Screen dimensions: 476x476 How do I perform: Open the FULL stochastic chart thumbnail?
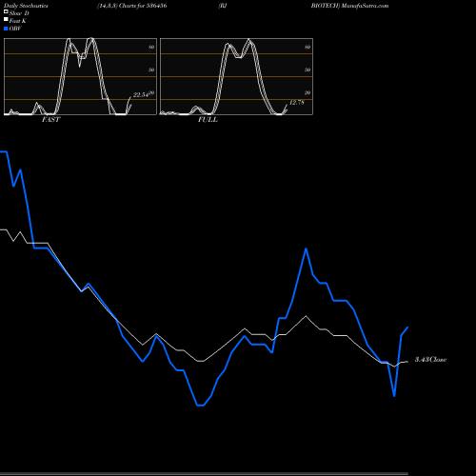coord(236,76)
